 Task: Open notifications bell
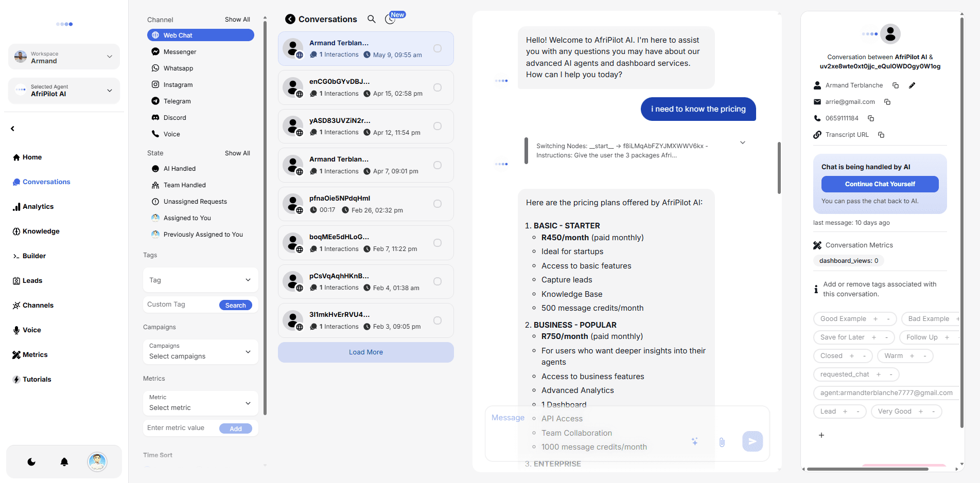(x=64, y=462)
